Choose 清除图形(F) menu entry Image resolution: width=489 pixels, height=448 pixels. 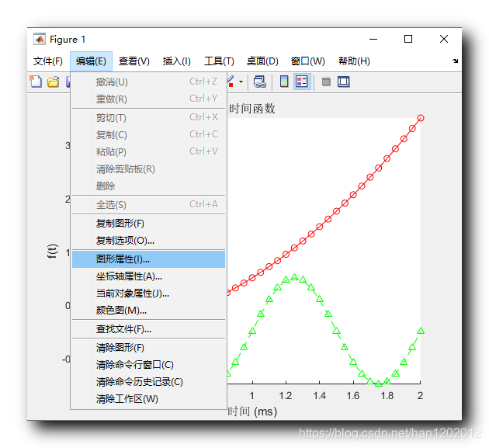tap(148, 348)
